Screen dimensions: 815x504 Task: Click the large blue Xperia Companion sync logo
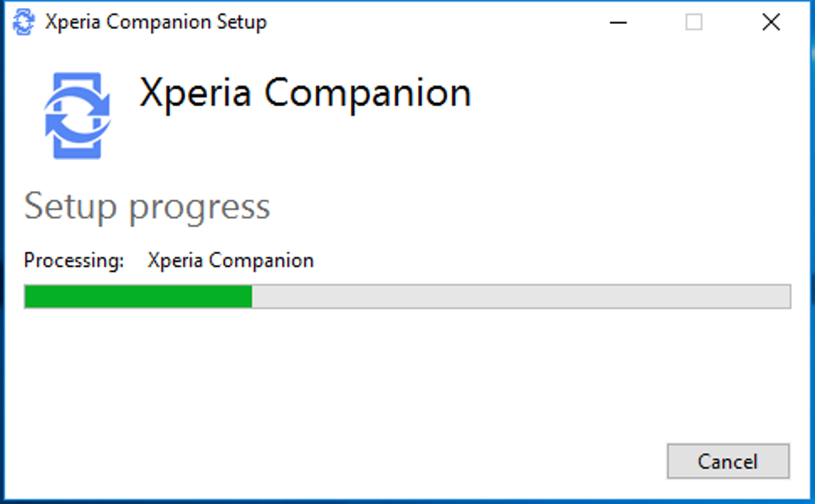[x=77, y=115]
